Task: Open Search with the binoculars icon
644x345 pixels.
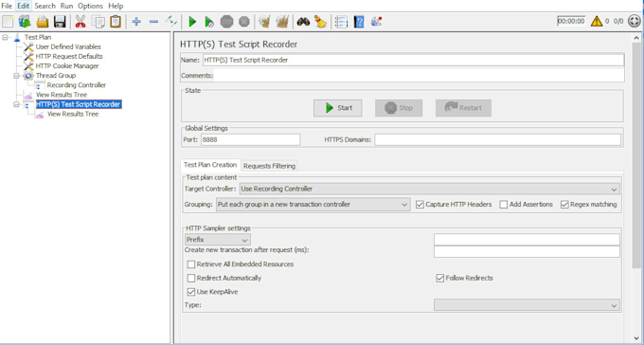Action: coord(303,22)
